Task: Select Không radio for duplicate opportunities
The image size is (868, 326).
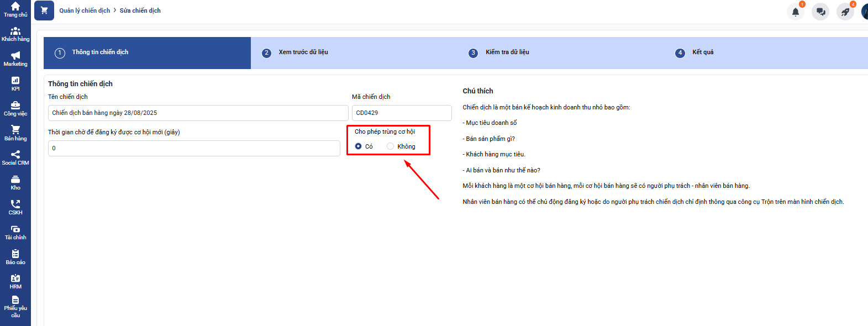Action: point(391,146)
